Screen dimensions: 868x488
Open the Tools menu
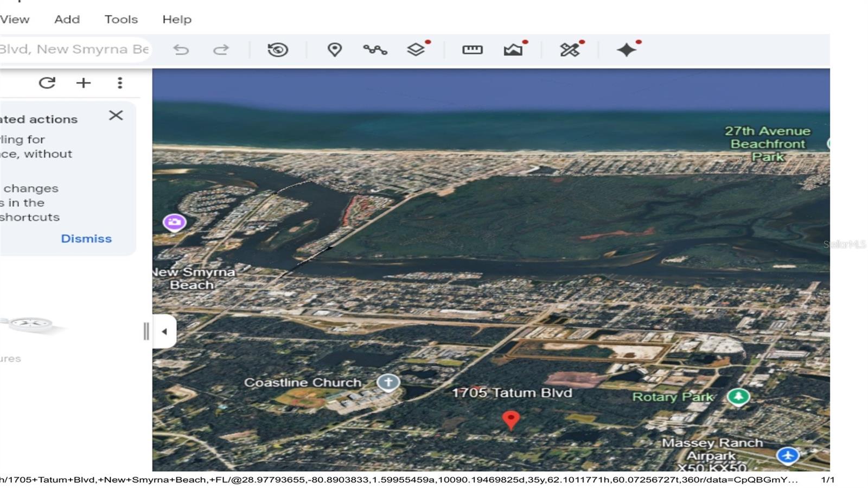click(121, 20)
